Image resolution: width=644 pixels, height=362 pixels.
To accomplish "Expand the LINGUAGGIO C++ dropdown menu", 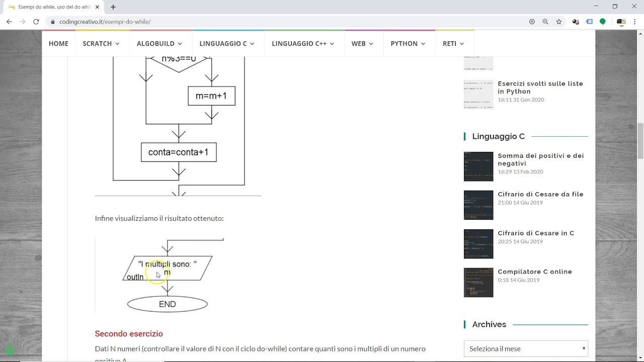I will [303, 44].
